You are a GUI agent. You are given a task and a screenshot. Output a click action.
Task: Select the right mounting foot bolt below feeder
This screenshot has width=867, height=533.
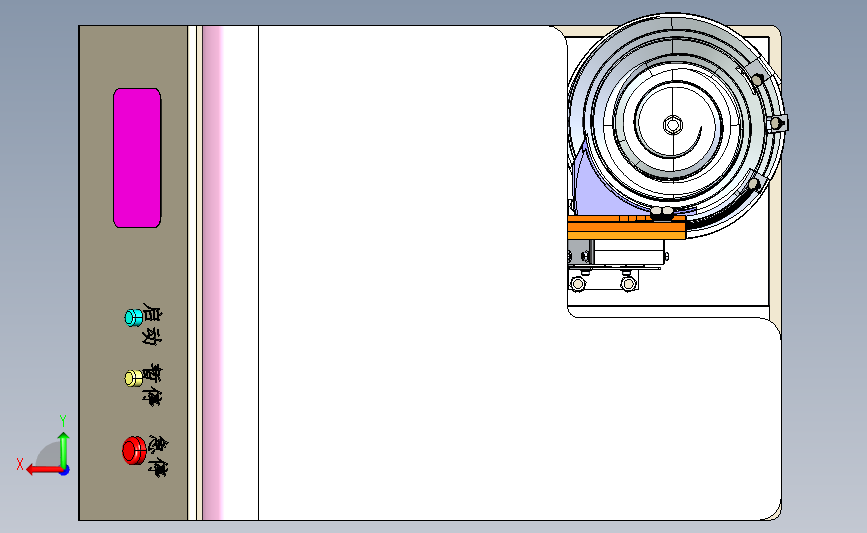click(628, 284)
